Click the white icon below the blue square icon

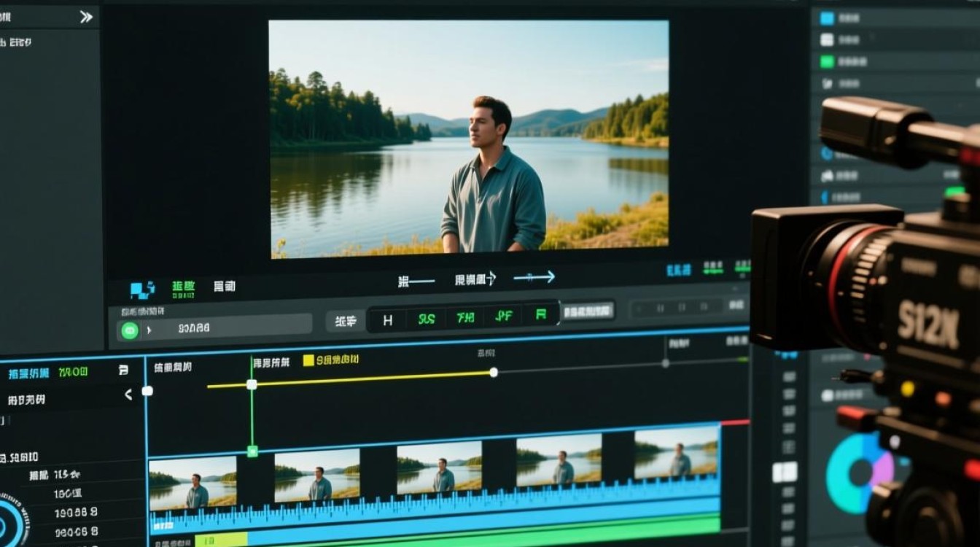click(x=827, y=41)
